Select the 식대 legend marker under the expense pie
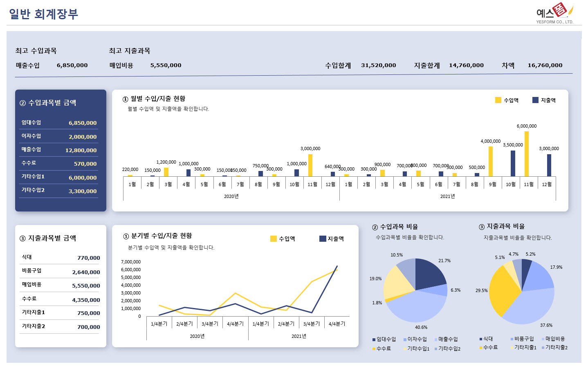This screenshot has height=371, width=588. [x=480, y=339]
